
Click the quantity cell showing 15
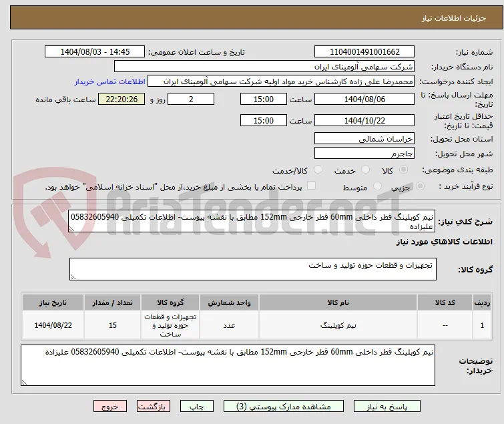113,325
